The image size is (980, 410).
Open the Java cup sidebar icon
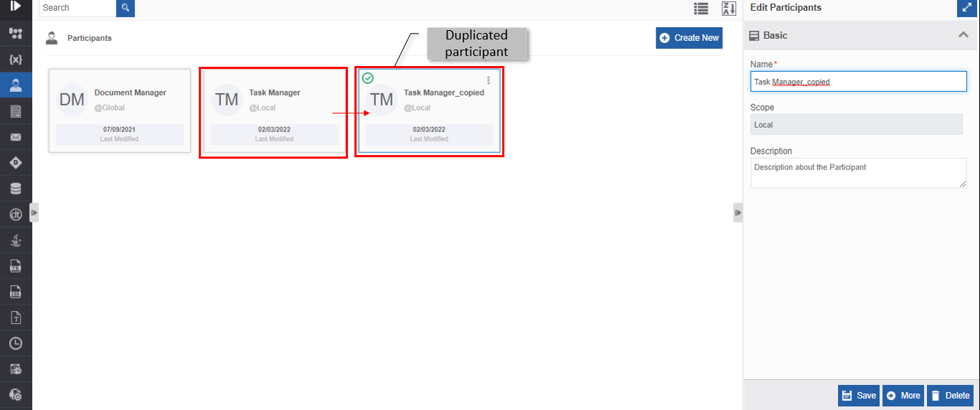tap(16, 241)
